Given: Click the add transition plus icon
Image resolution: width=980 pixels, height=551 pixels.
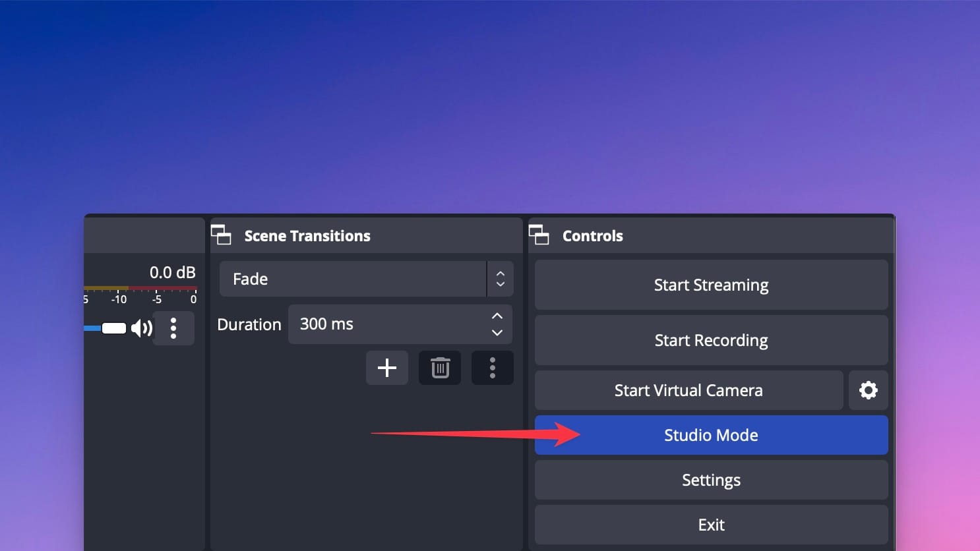Looking at the screenshot, I should click(x=386, y=368).
